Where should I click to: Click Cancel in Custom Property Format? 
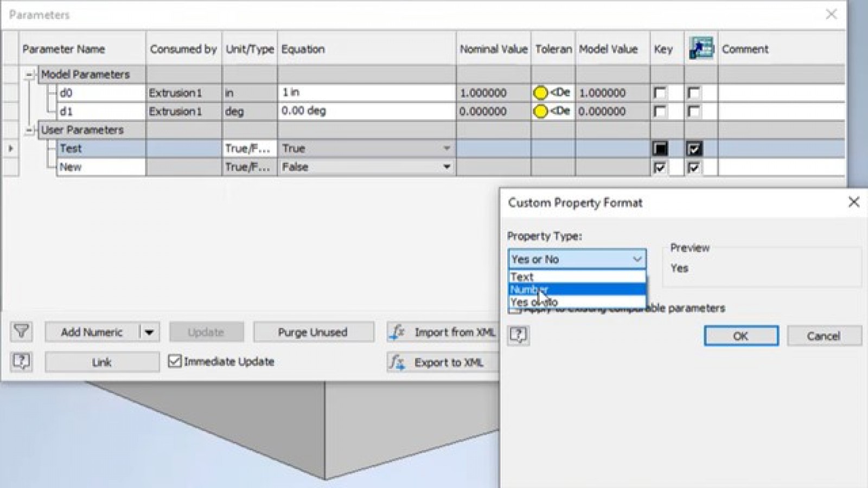(x=824, y=336)
